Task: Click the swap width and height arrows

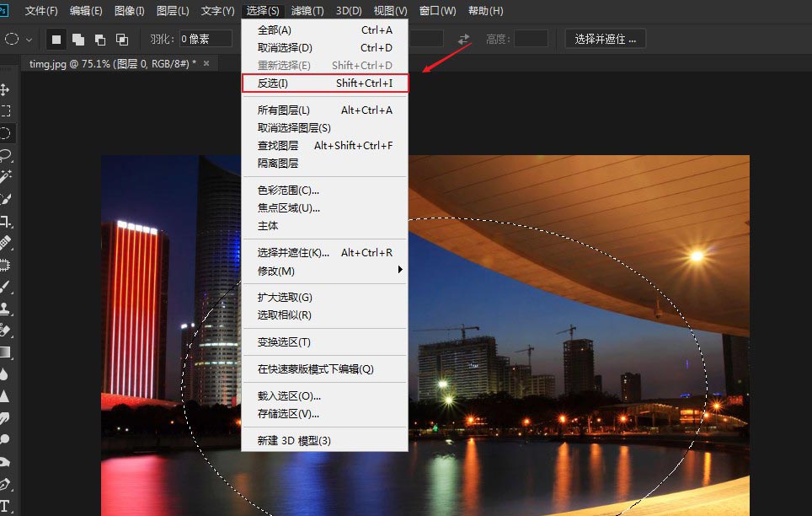Action: pos(463,38)
